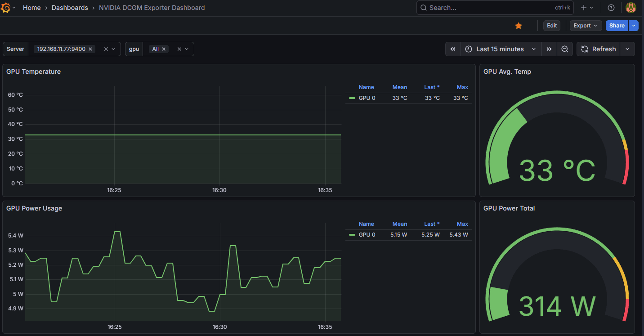This screenshot has width=644, height=336.
Task: Expand the auto-refresh interval dropdown
Action: point(627,49)
